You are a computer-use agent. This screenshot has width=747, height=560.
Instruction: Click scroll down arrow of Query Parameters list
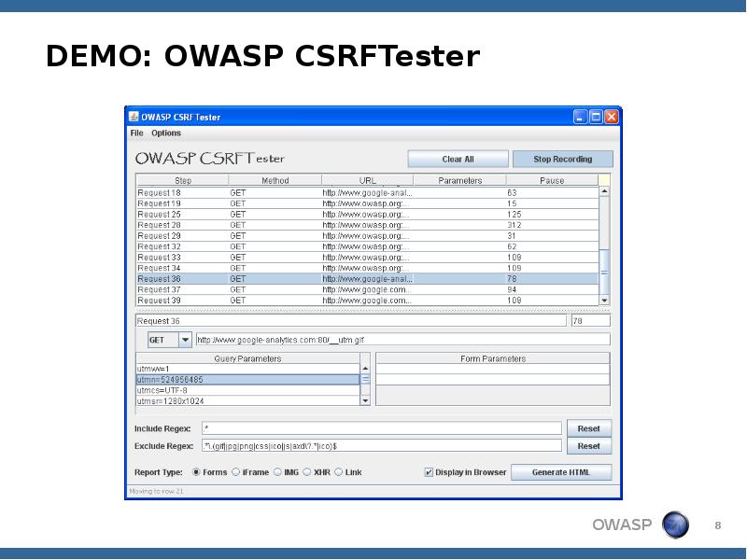[x=365, y=400]
